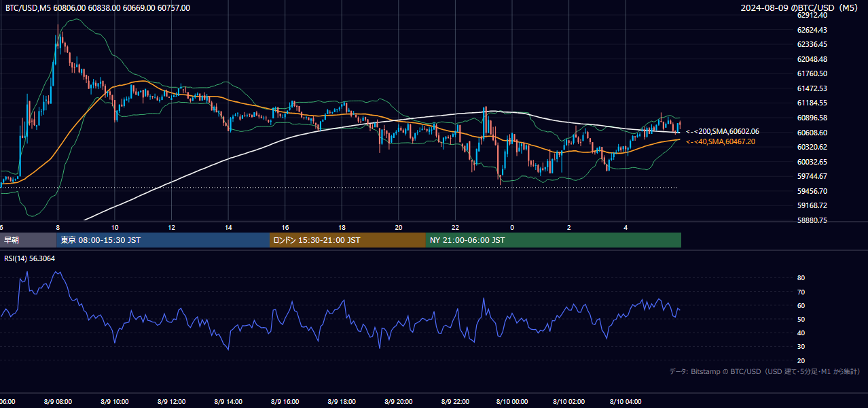
Task: Click price axis value 59168.72
Action: click(x=812, y=205)
